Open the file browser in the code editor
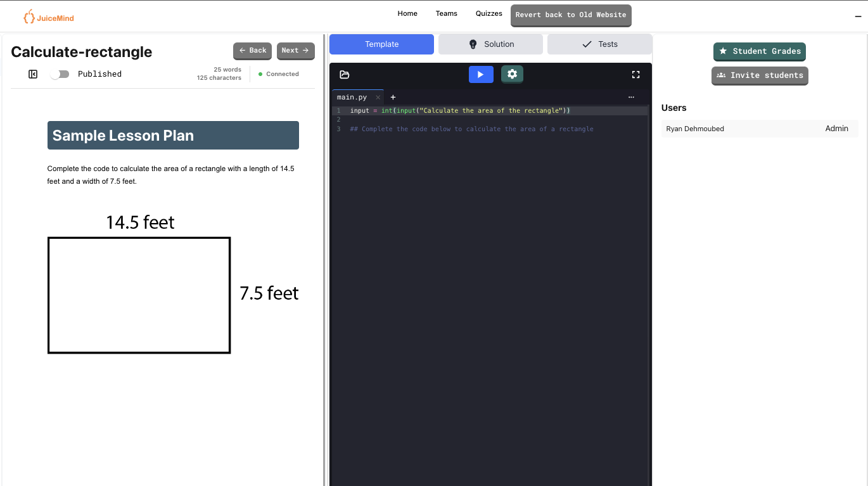 344,74
